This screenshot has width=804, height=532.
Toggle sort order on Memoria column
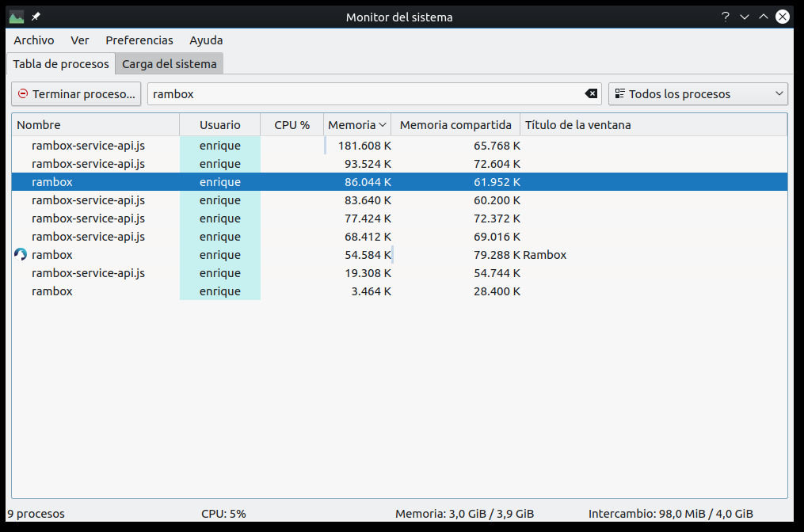coord(357,124)
